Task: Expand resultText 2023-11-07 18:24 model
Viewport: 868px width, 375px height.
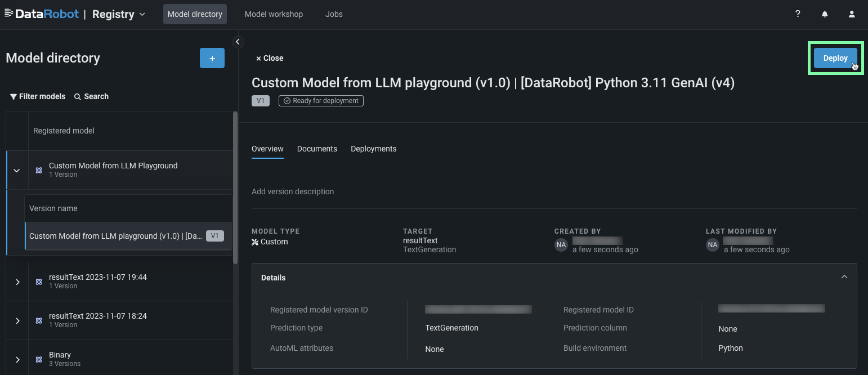Action: coord(17,320)
